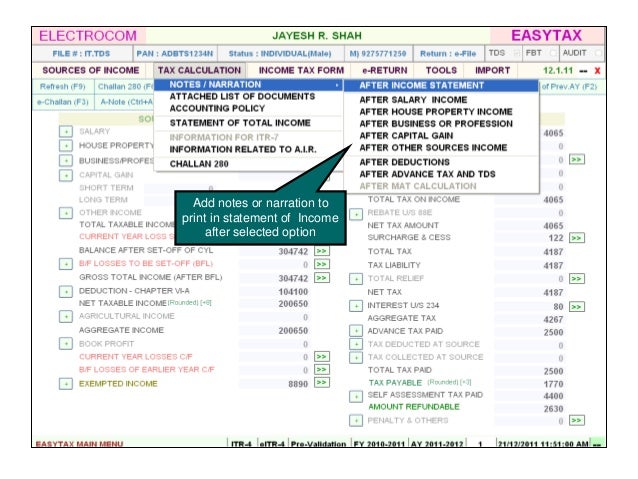Close the application with red X

[597, 71]
